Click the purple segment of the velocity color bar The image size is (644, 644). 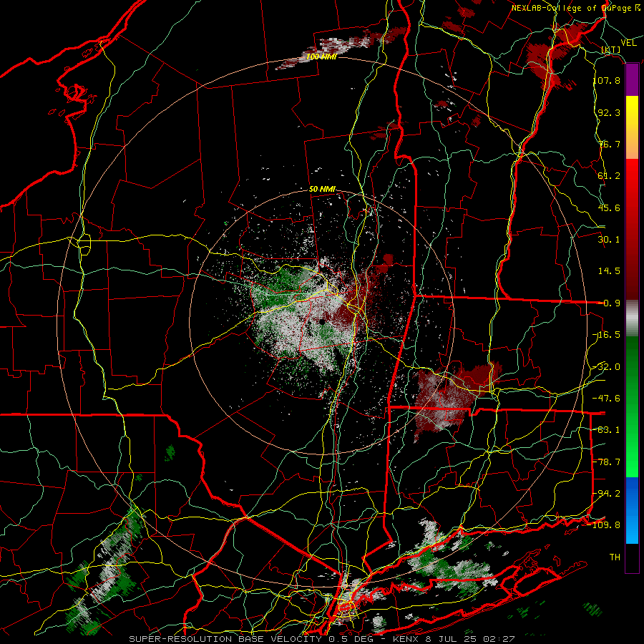pyautogui.click(x=632, y=80)
